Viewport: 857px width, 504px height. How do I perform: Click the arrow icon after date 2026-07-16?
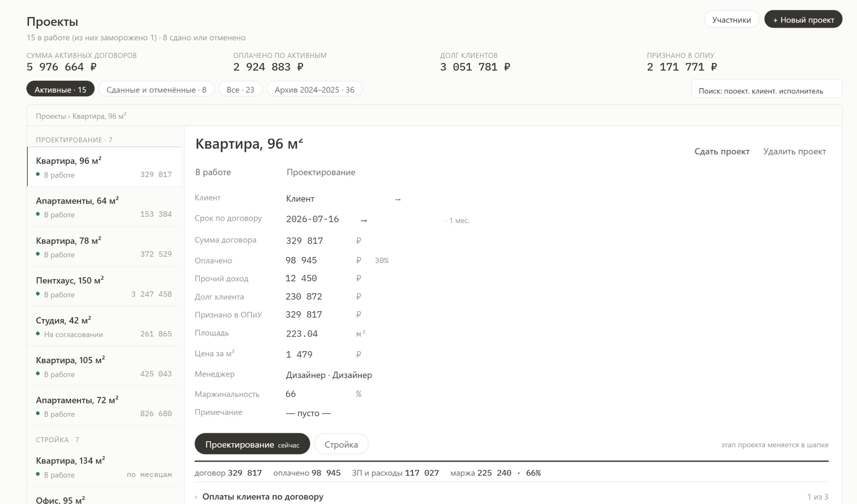(364, 221)
